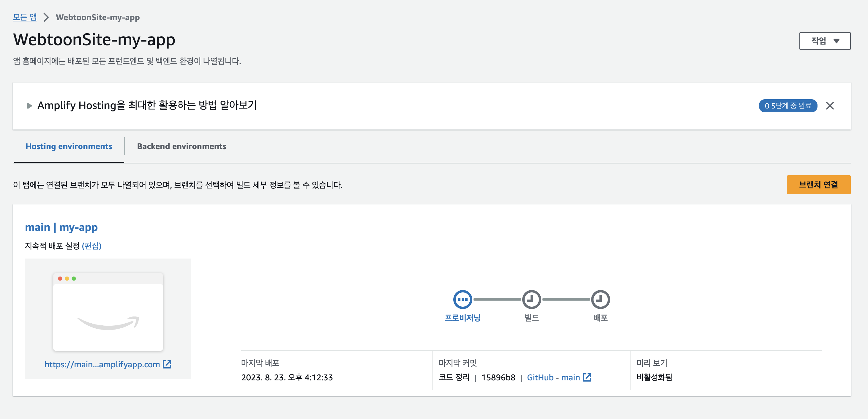Click external link icon next to GitHub - main
Screen dimensions: 868x419
pyautogui.click(x=587, y=377)
